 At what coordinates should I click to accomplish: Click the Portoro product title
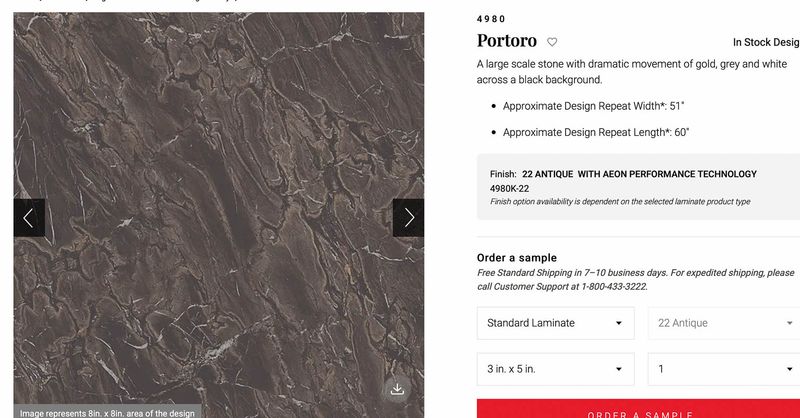[x=507, y=41]
